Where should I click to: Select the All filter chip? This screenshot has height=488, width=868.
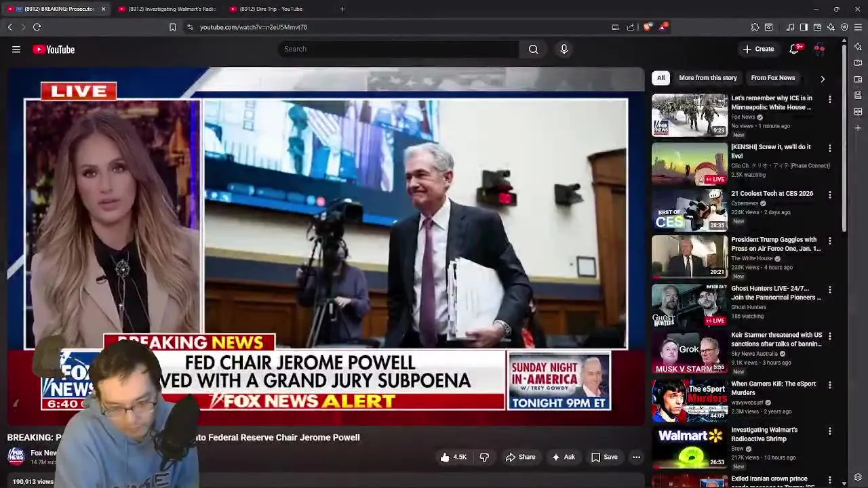(660, 78)
